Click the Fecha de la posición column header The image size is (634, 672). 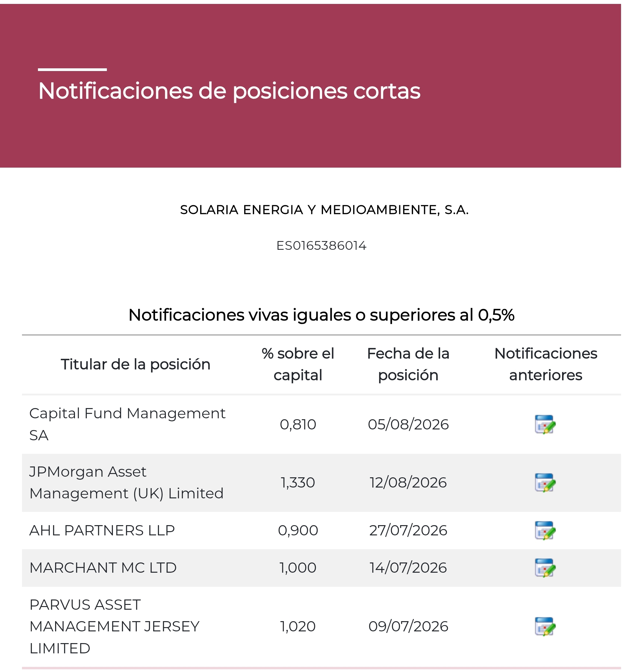(408, 364)
